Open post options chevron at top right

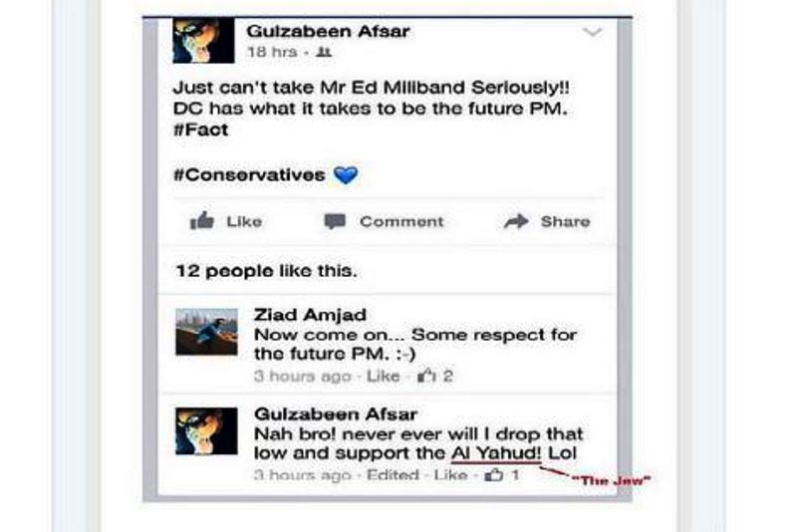pyautogui.click(x=592, y=33)
